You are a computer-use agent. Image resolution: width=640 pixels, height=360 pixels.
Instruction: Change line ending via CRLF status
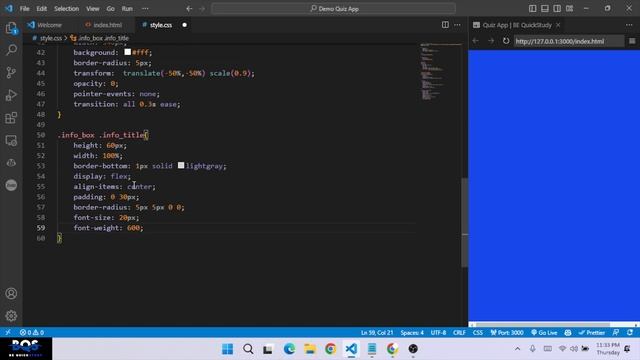click(459, 332)
